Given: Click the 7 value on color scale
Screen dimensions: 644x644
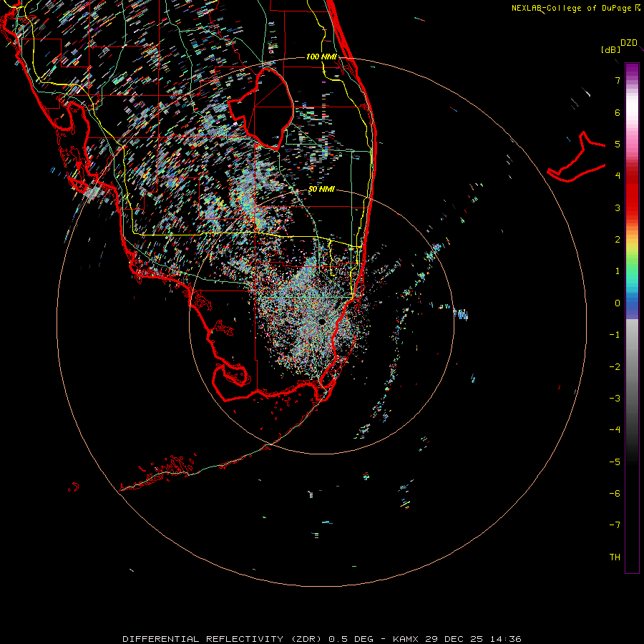Looking at the screenshot, I should click(618, 80).
